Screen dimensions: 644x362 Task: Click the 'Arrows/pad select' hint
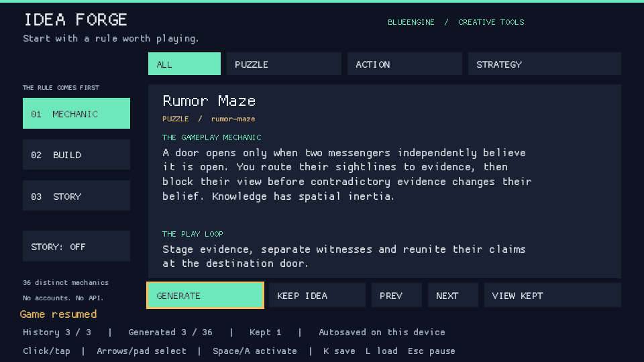(x=142, y=351)
